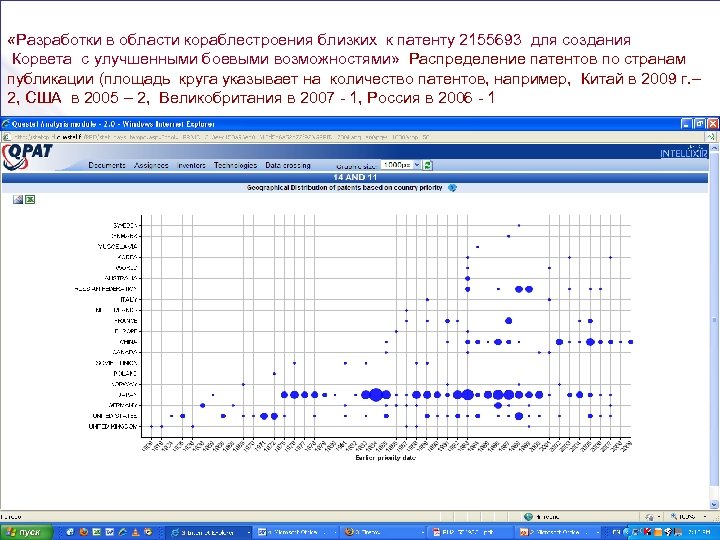Select the largest Japan bubble in the chart
Image resolution: width=720 pixels, height=540 pixels.
[376, 394]
